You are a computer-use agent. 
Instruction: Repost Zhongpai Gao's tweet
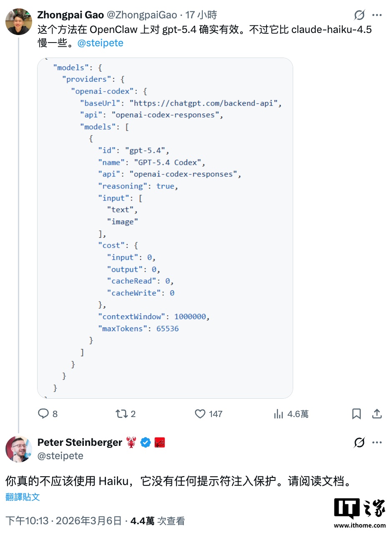click(x=121, y=414)
